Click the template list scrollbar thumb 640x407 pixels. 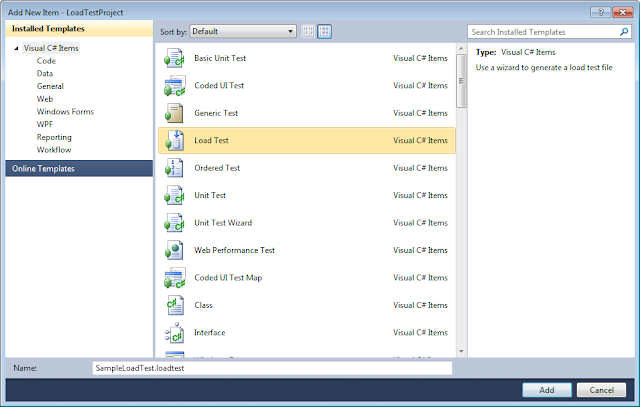click(461, 81)
